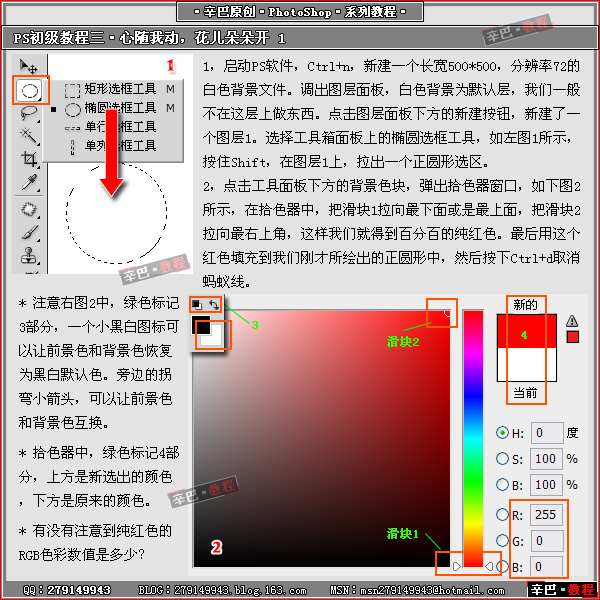This screenshot has width=600, height=600.
Task: Click the PhotoShop 系列教程 top banner title
Action: [300, 12]
